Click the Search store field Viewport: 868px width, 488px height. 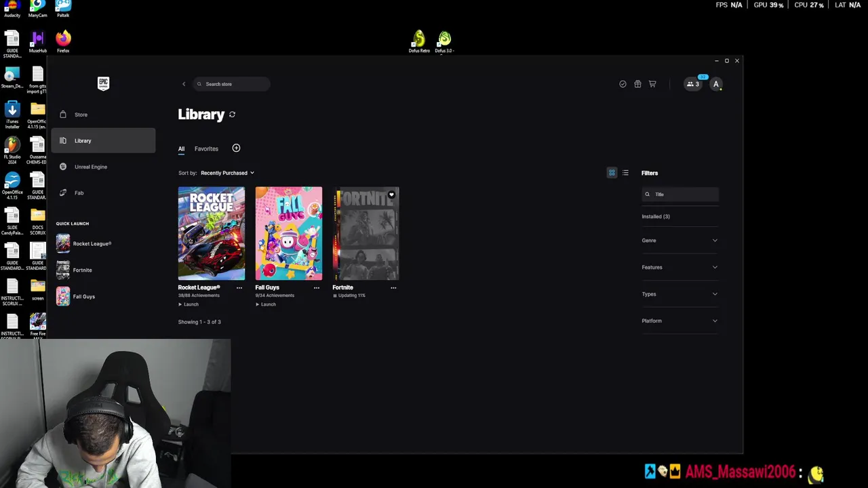tap(231, 84)
